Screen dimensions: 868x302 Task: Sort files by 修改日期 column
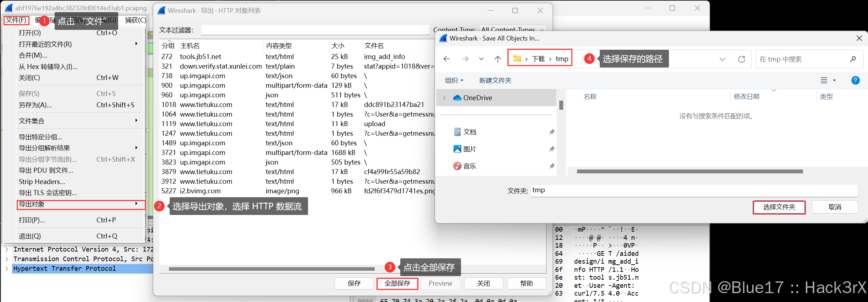tap(746, 96)
